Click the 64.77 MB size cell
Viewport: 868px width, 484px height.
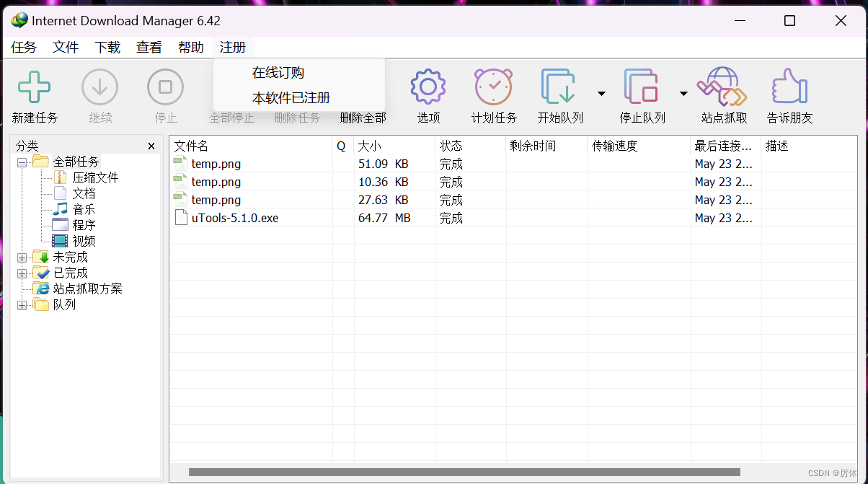click(x=384, y=218)
